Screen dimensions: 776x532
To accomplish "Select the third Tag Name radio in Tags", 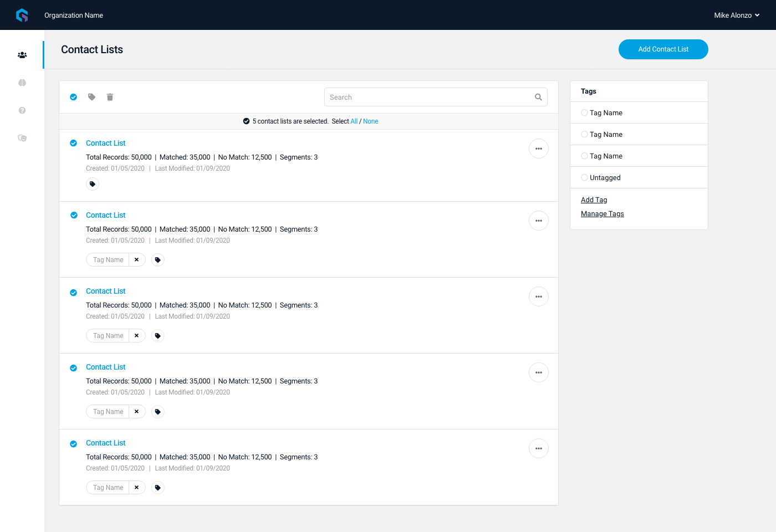I will pyautogui.click(x=584, y=156).
